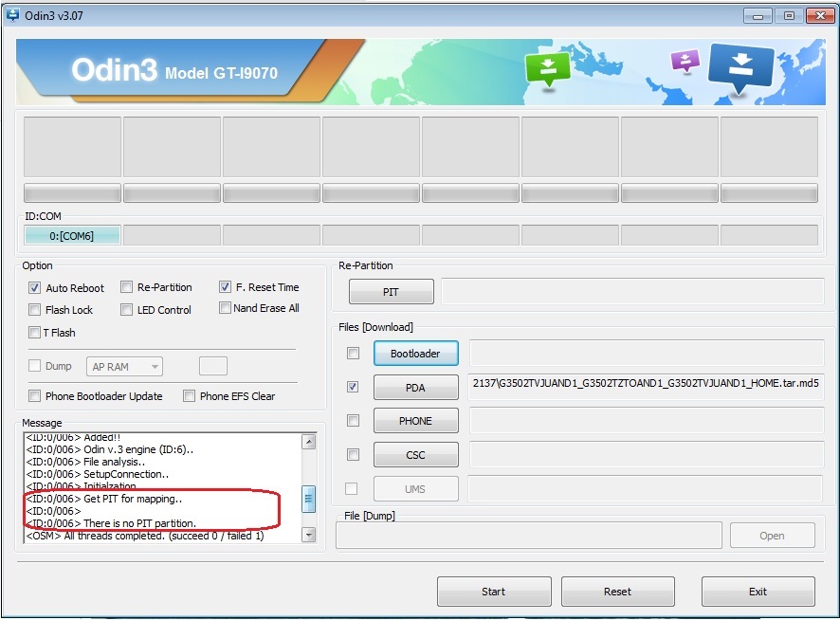Browse for a PDA firmware file

click(x=415, y=388)
